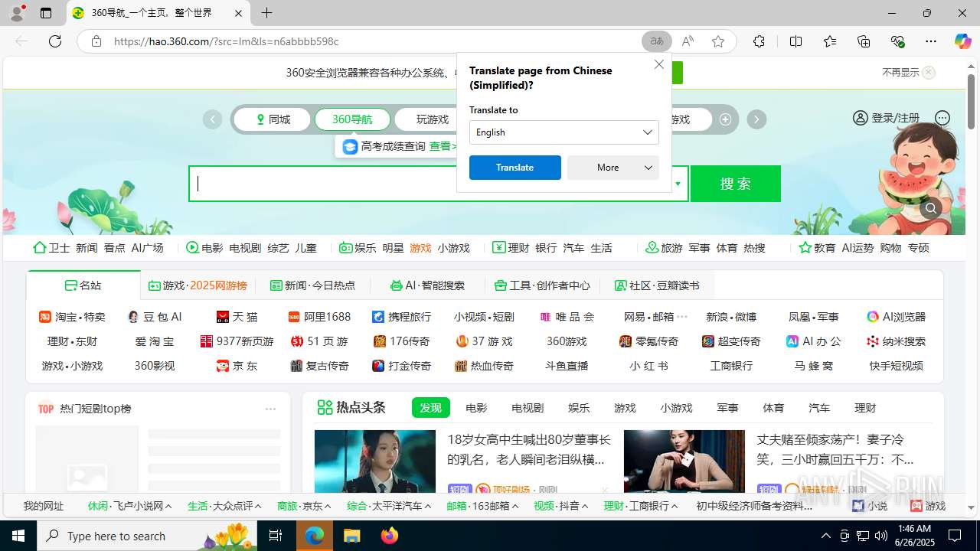Open the AI·智能搜索 tab
This screenshot has height=551, width=980.
(x=427, y=285)
